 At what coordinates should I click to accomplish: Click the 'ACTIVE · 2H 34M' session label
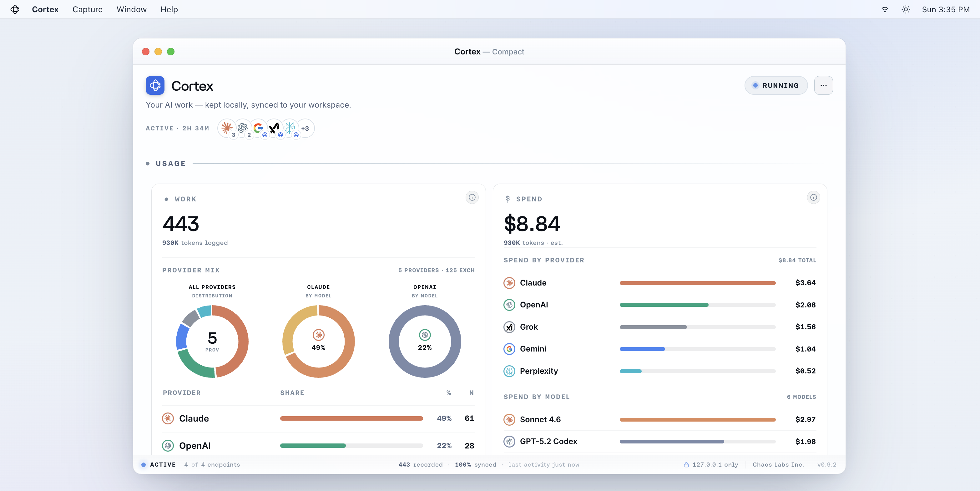click(x=178, y=128)
